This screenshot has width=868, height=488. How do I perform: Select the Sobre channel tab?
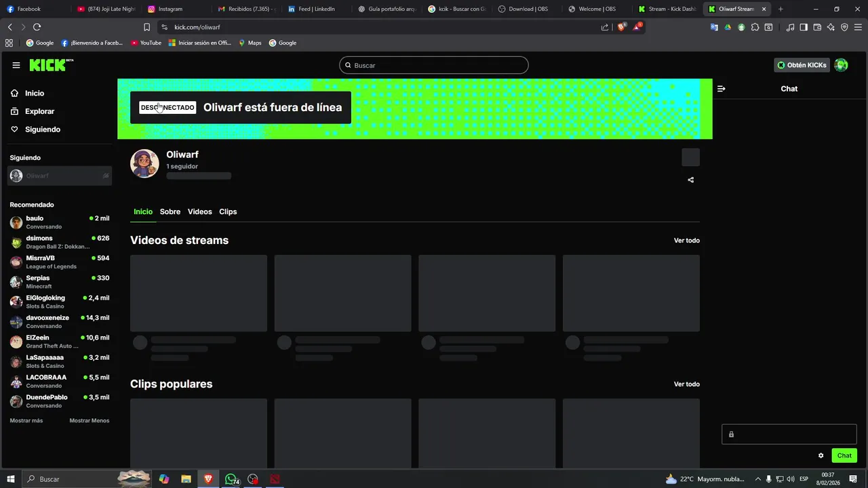[170, 211]
